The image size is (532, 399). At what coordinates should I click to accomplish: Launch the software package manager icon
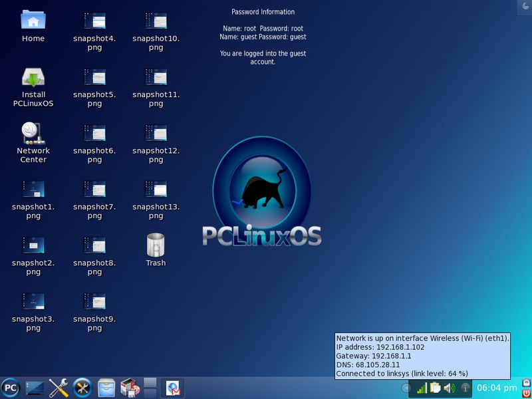(130, 388)
